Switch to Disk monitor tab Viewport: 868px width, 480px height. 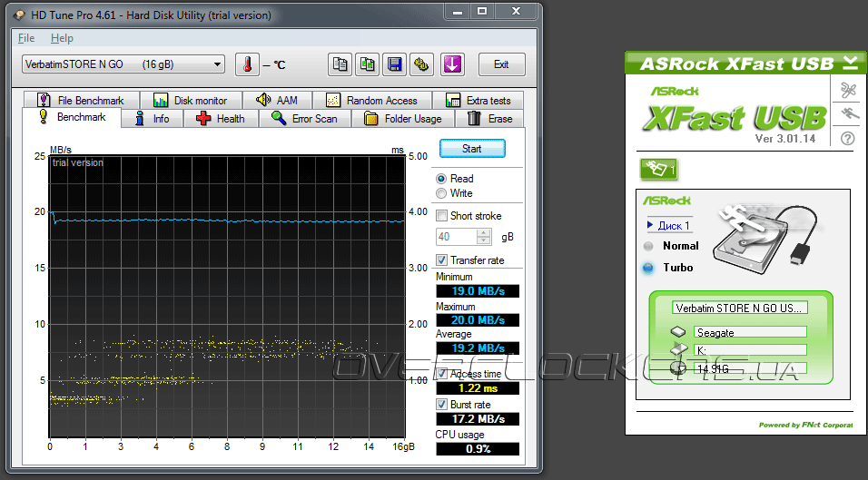coord(191,100)
